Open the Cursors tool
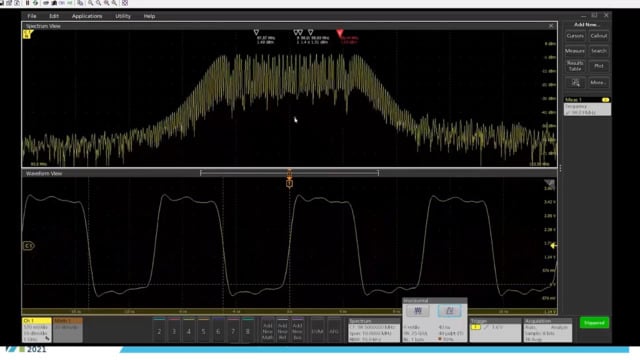The width and height of the screenshot is (640, 360). pyautogui.click(x=575, y=36)
